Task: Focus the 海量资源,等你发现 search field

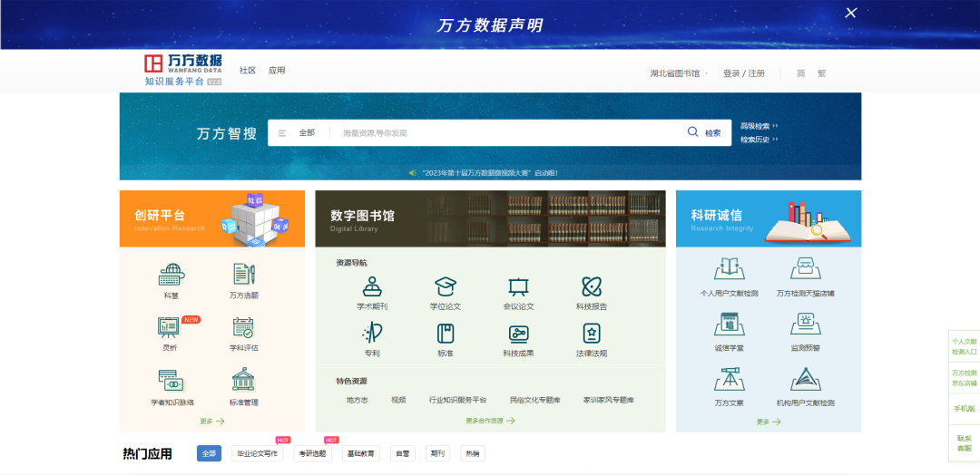Action: point(509,133)
